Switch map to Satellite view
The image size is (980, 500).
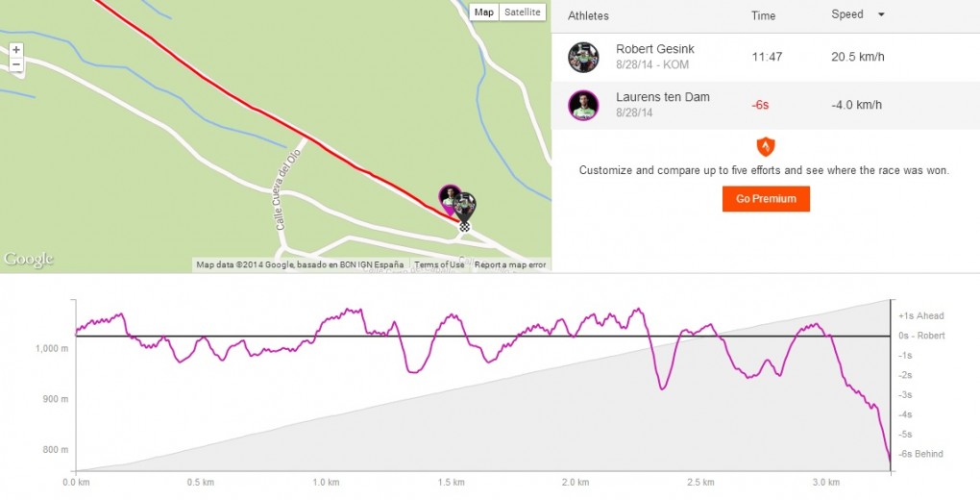[x=522, y=12]
